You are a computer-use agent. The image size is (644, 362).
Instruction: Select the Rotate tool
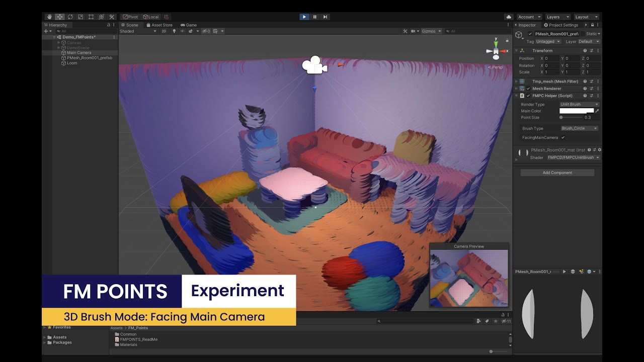click(x=70, y=17)
